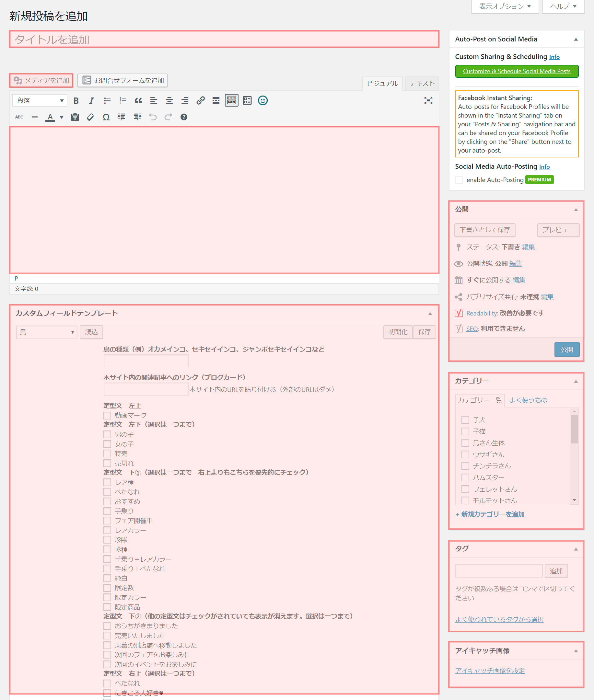Image resolution: width=594 pixels, height=700 pixels.
Task: Click the タイトルを追加 title field
Action: click(x=224, y=40)
